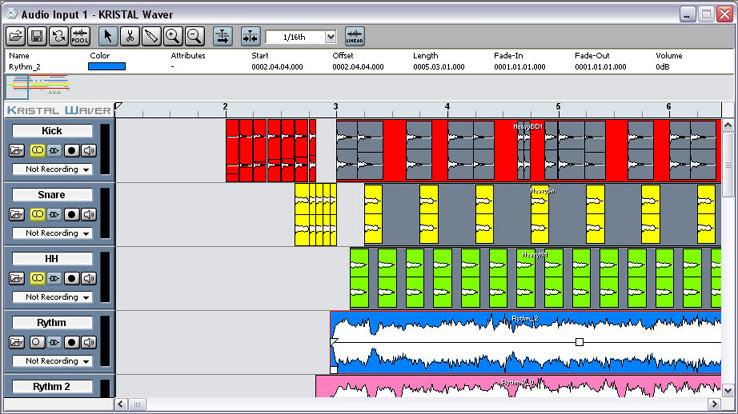Screen dimensions: 738x414
Task: Click the blue Color swatch for Rythm_2
Action: click(108, 66)
